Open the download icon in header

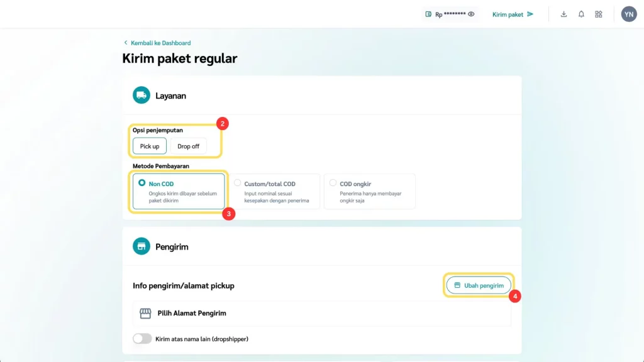point(563,14)
